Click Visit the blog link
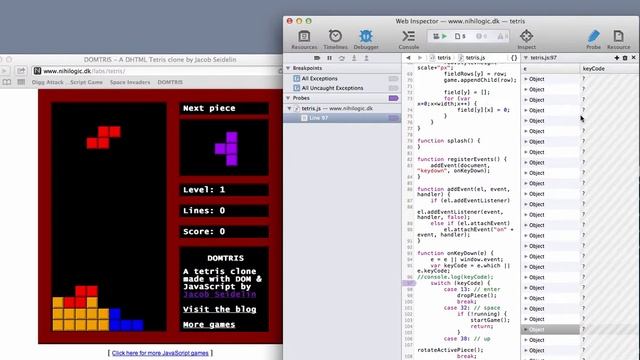The width and height of the screenshot is (640, 360). (220, 309)
